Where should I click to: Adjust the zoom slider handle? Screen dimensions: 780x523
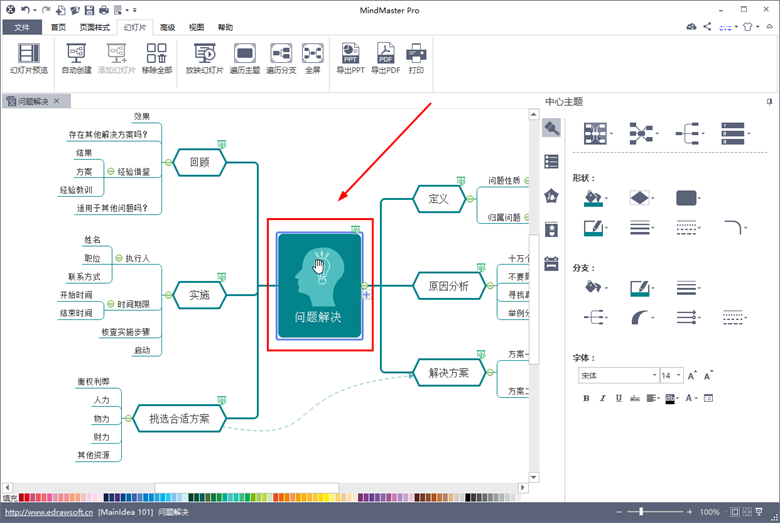641,512
